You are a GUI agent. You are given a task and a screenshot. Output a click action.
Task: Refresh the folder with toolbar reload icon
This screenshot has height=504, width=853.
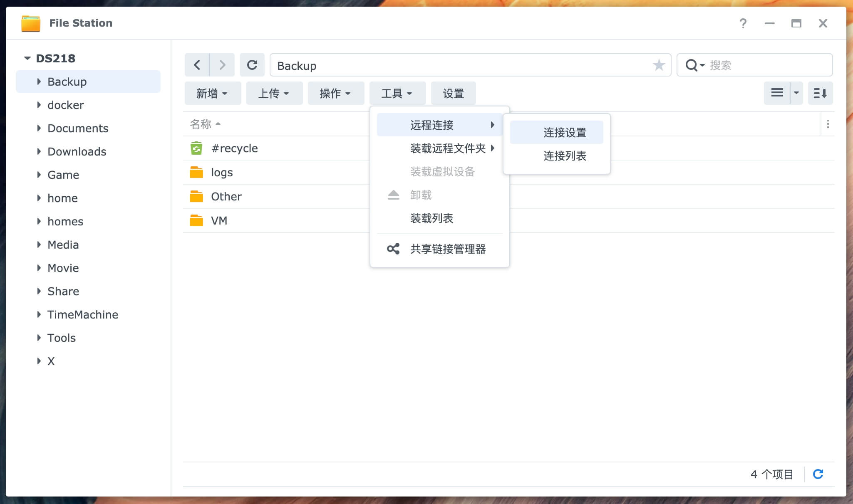tap(252, 65)
